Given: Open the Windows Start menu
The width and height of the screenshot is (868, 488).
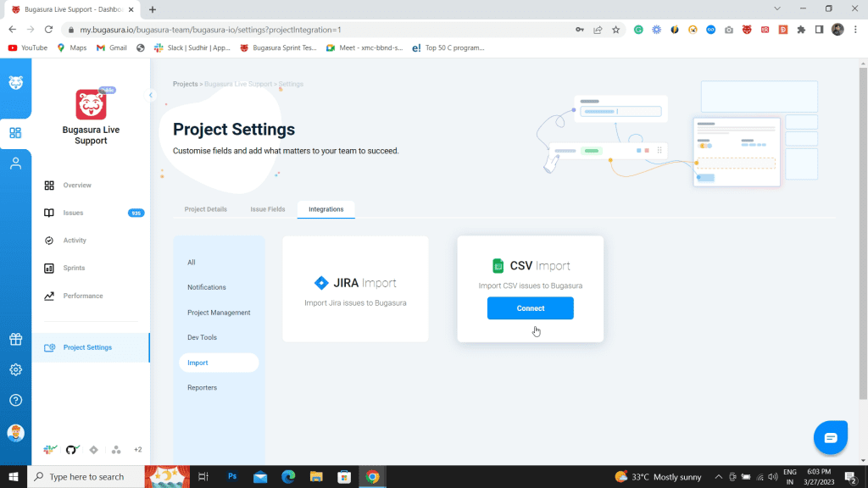Looking at the screenshot, I should click(x=14, y=476).
